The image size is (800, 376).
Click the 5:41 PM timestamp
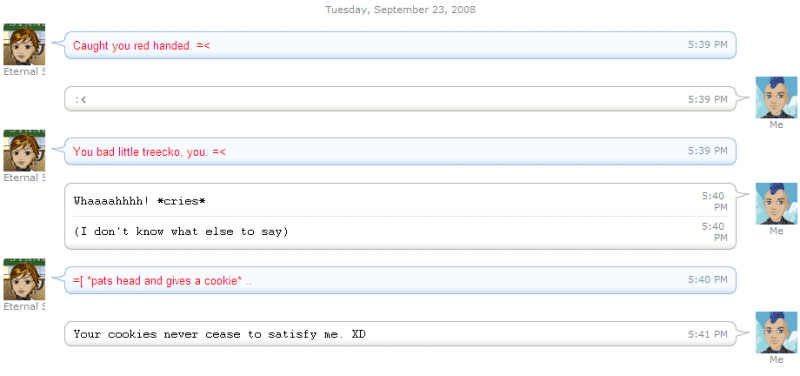(x=707, y=335)
